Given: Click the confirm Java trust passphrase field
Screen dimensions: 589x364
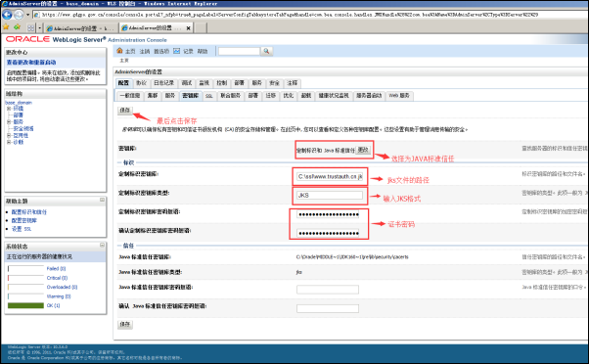Looking at the screenshot, I should point(328,308).
